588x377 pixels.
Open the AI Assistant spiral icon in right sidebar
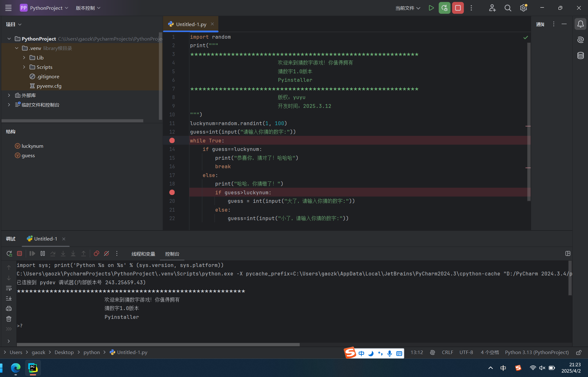point(580,40)
